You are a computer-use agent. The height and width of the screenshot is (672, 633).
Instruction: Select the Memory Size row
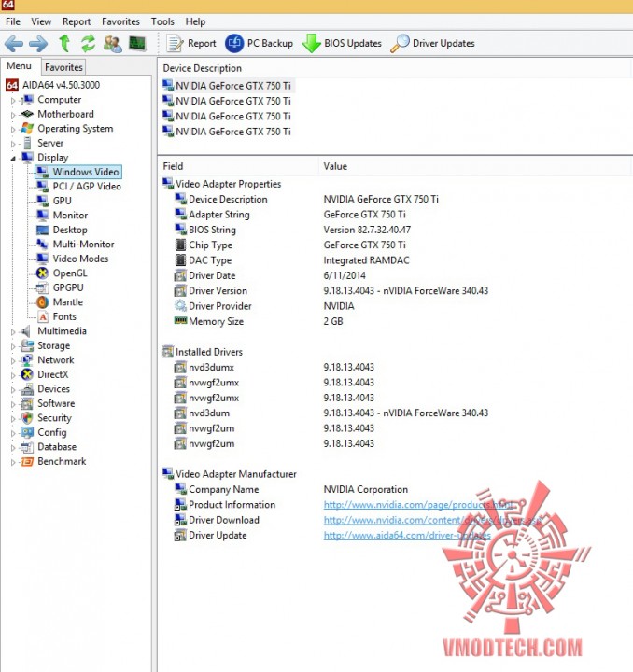(x=396, y=321)
